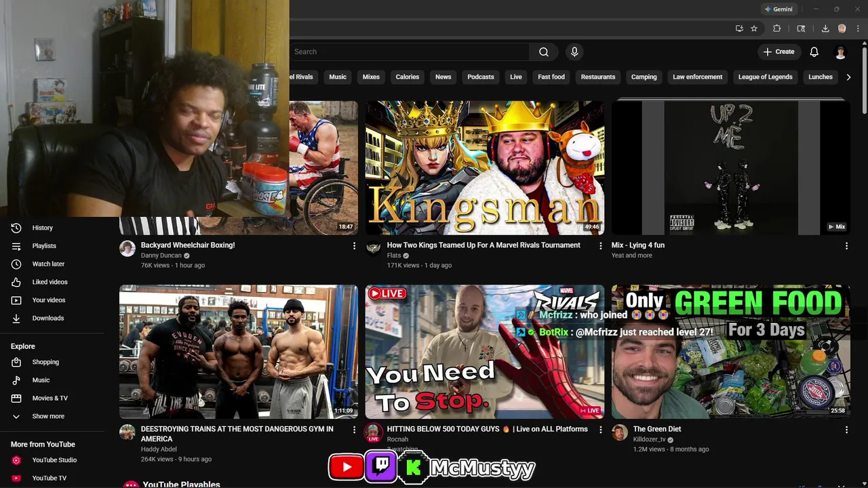Open Flats channel name link
Image resolution: width=868 pixels, height=488 pixels.
click(x=394, y=256)
